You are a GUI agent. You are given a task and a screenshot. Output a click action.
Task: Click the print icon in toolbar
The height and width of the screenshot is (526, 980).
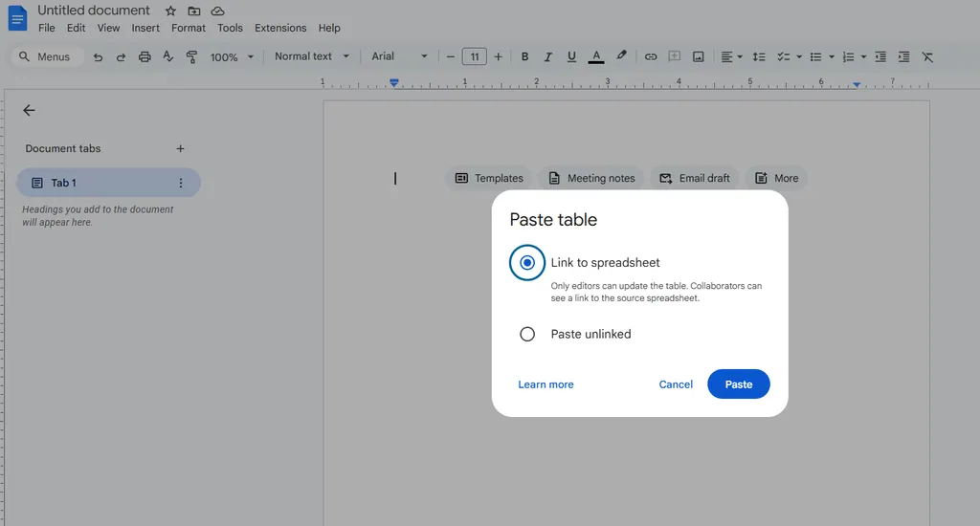[x=145, y=57]
